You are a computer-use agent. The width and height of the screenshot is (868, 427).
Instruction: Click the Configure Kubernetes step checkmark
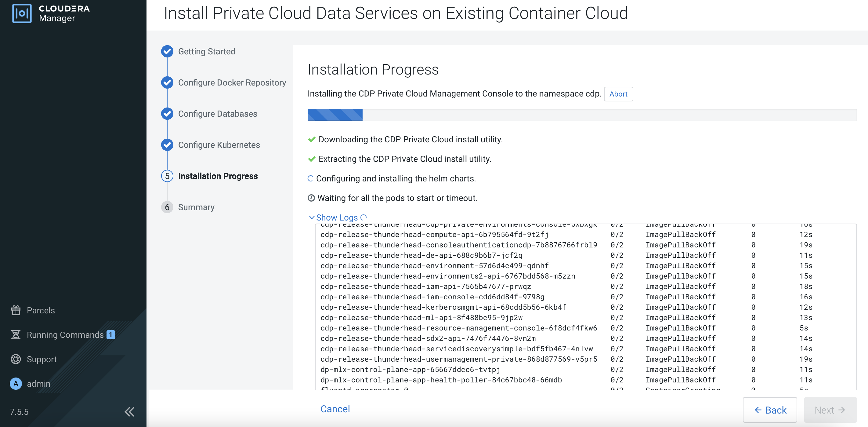(x=167, y=145)
